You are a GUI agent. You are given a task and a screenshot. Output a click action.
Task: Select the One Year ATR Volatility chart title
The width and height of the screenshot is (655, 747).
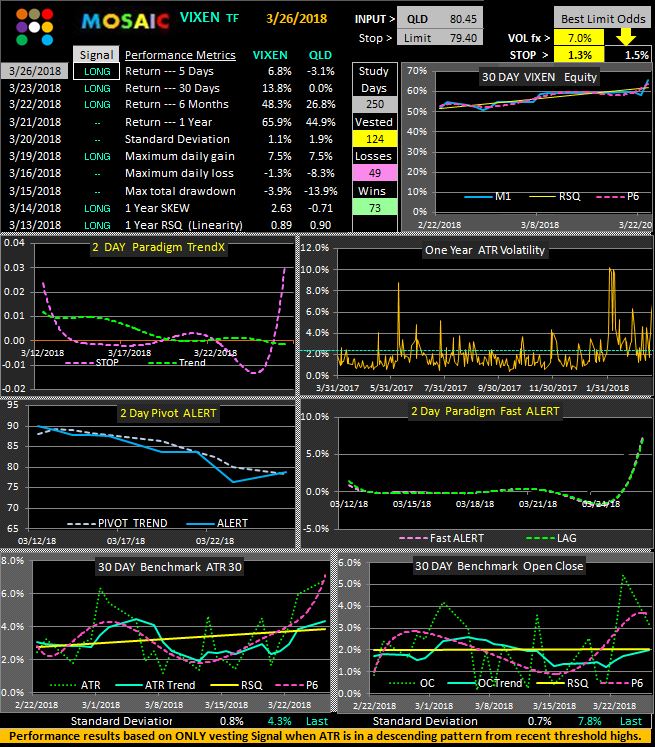[x=485, y=250]
